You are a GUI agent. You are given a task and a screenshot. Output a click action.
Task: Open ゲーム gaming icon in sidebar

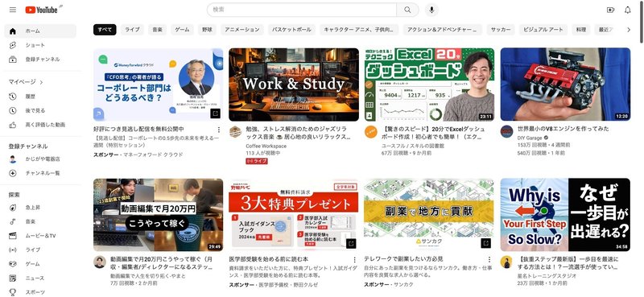click(x=13, y=264)
